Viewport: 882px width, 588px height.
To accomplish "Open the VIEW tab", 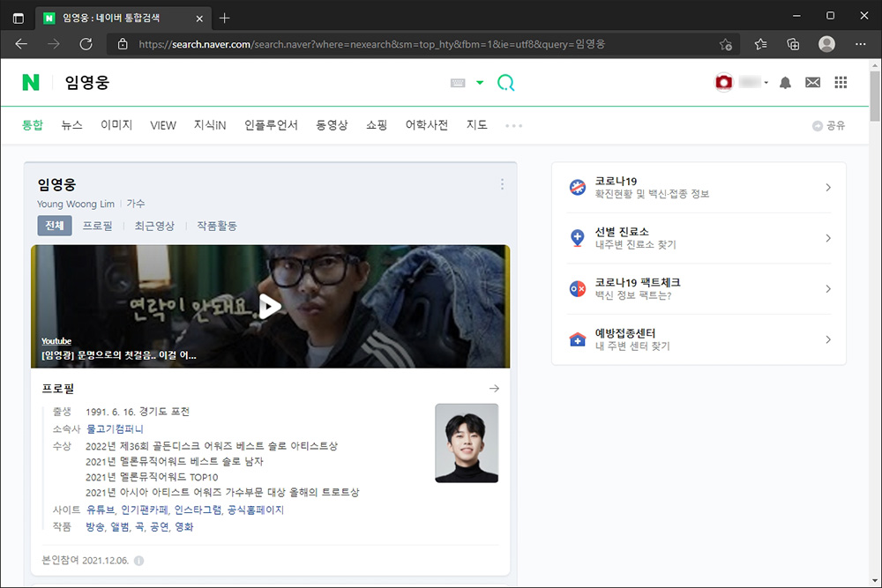I will coord(163,125).
